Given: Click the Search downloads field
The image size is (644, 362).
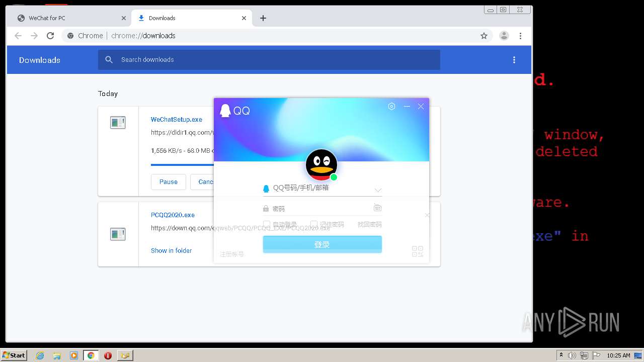Looking at the screenshot, I should [269, 60].
